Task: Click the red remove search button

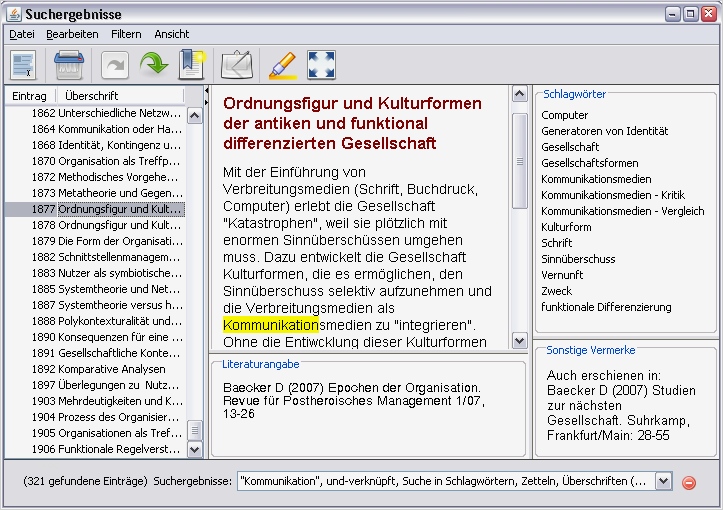Action: (689, 482)
